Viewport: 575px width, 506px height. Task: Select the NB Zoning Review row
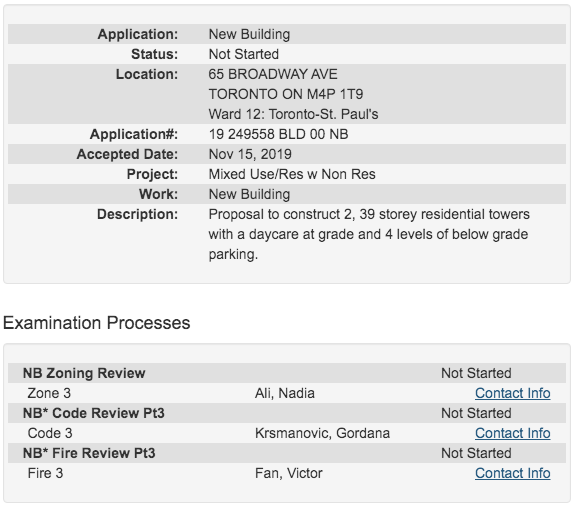[287, 373]
